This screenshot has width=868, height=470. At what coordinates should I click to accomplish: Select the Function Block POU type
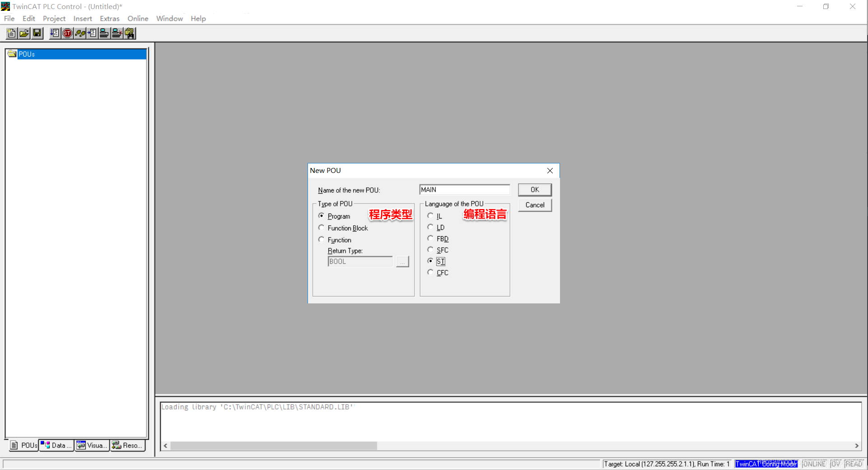click(343, 228)
